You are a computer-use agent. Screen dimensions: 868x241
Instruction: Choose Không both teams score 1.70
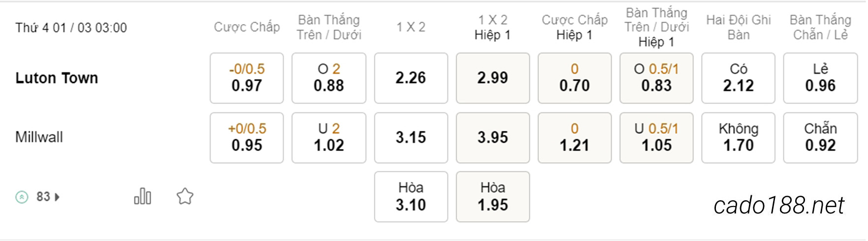point(738,137)
